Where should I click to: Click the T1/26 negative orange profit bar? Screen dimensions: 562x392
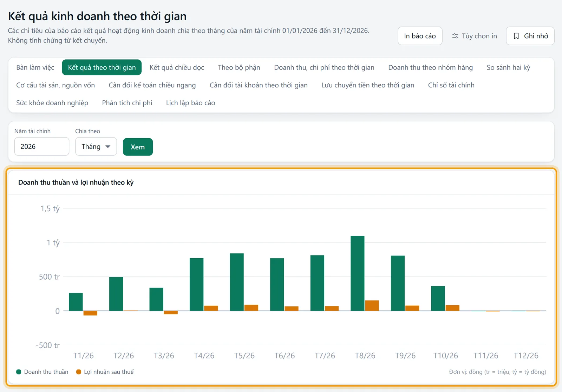[90, 313]
